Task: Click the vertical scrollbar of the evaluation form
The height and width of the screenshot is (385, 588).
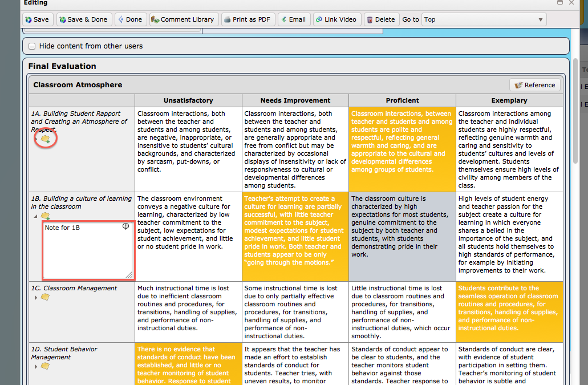Action: click(x=575, y=111)
